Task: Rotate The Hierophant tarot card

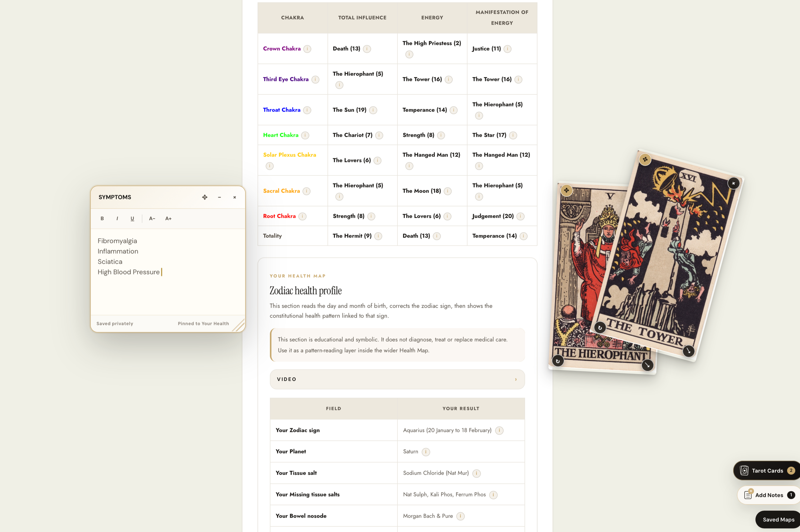Action: point(557,361)
